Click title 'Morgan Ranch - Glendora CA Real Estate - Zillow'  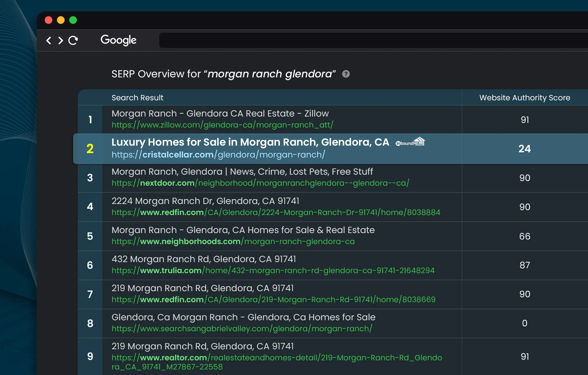coord(220,113)
